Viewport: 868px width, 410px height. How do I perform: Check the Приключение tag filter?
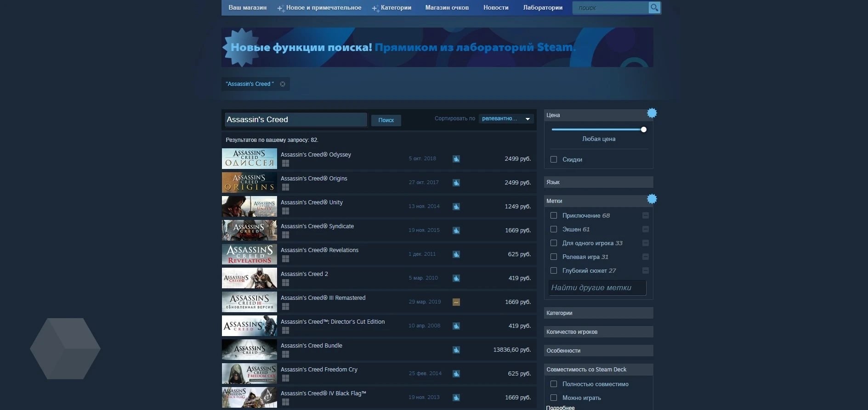[x=554, y=215]
